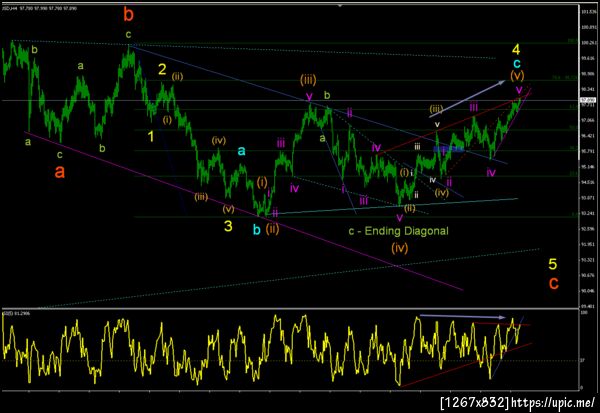The image size is (600, 413).
Task: Click the large orange "a" wave label
Action: 59,172
